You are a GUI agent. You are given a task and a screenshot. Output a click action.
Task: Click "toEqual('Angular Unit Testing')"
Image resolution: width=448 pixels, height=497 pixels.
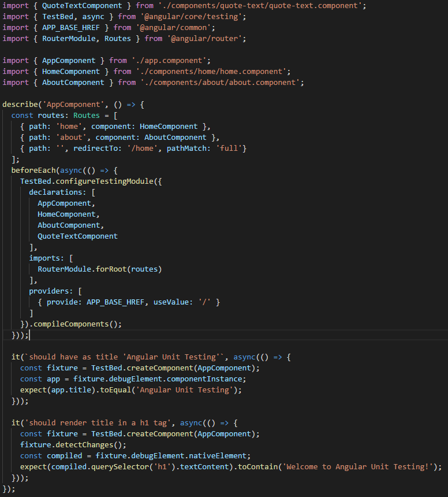(169, 390)
